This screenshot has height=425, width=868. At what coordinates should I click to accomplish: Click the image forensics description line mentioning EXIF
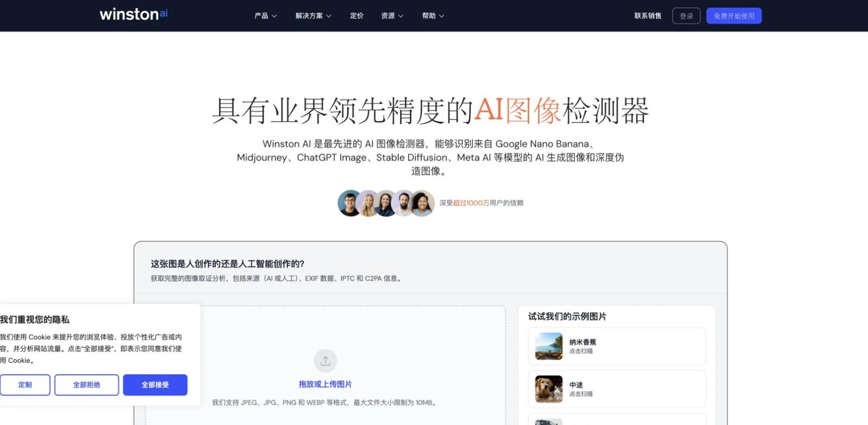[277, 278]
